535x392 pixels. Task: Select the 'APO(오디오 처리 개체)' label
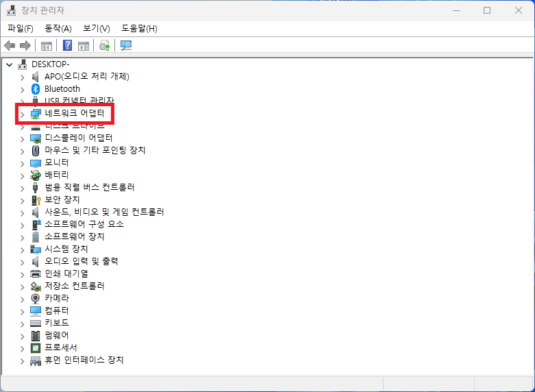(87, 77)
